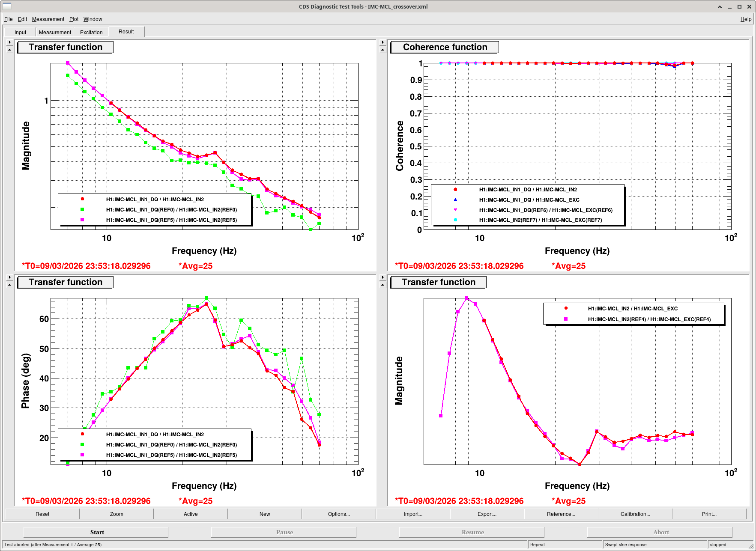The width and height of the screenshot is (756, 551).
Task: Click up-arrow button beside Coherence function plot
Action: [383, 50]
